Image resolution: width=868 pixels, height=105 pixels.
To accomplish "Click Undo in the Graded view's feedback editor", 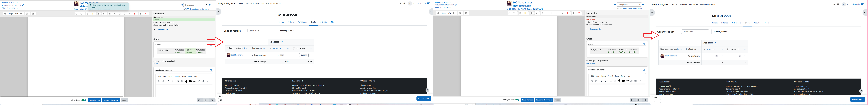I will tap(159, 81).
